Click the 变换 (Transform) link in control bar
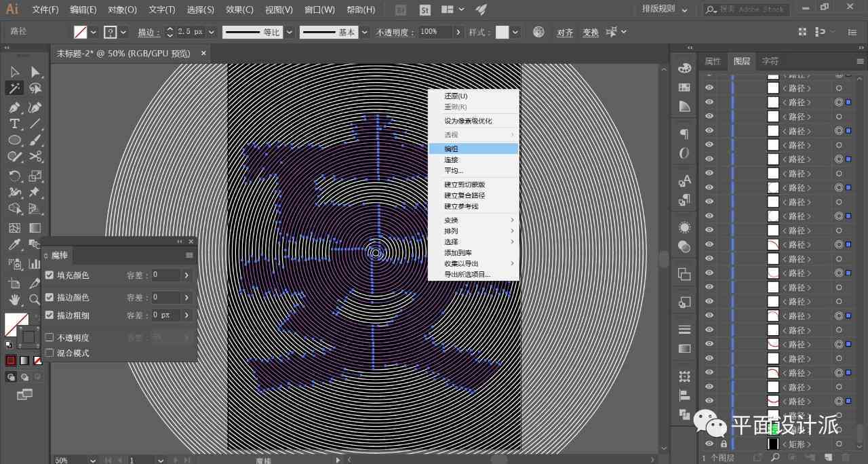 point(591,33)
